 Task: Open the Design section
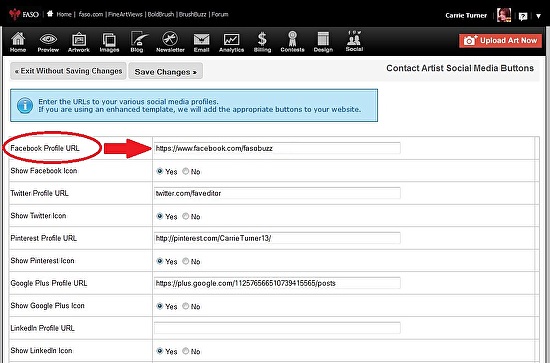click(x=323, y=42)
